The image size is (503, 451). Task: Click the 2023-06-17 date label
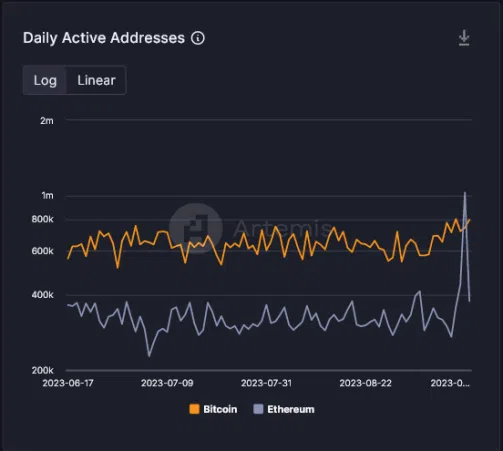coord(68,383)
